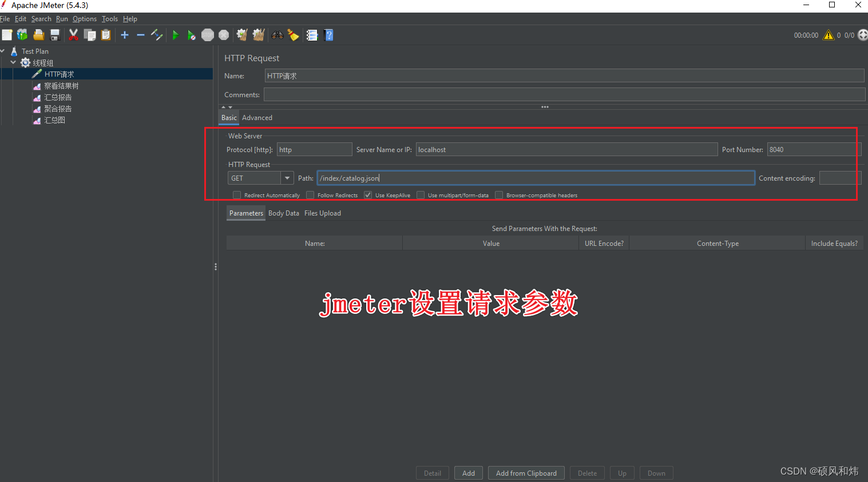
Task: Select the Files Upload tab
Action: pos(323,213)
